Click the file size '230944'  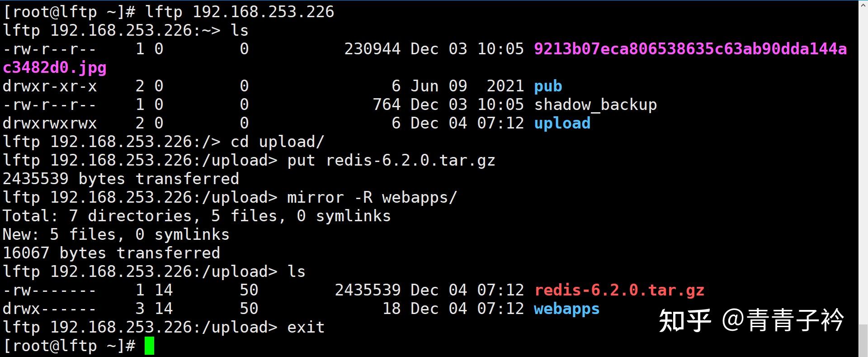coord(373,49)
